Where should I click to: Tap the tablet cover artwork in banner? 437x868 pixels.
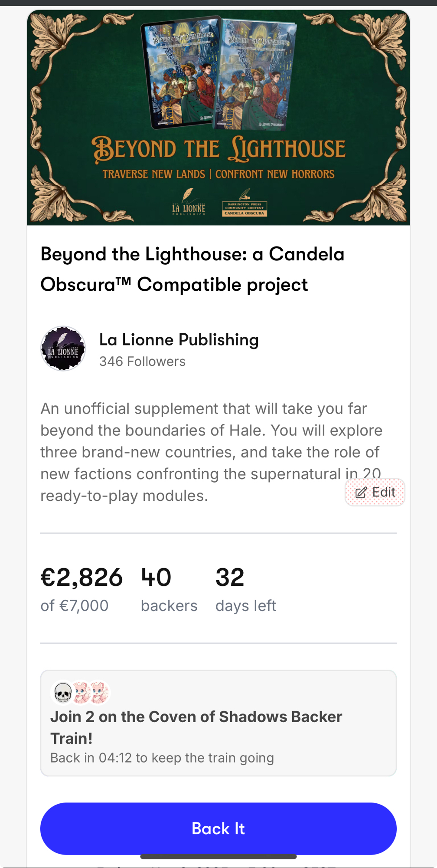pos(182,72)
